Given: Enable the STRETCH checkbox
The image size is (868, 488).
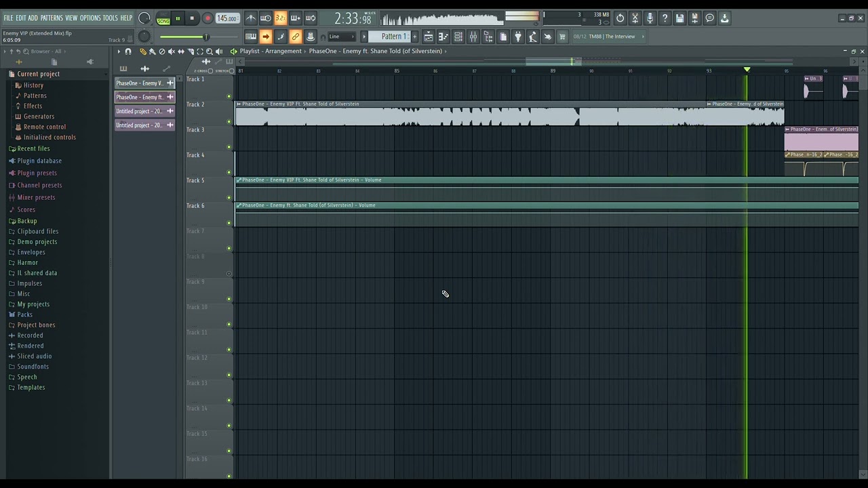Looking at the screenshot, I should click(231, 70).
